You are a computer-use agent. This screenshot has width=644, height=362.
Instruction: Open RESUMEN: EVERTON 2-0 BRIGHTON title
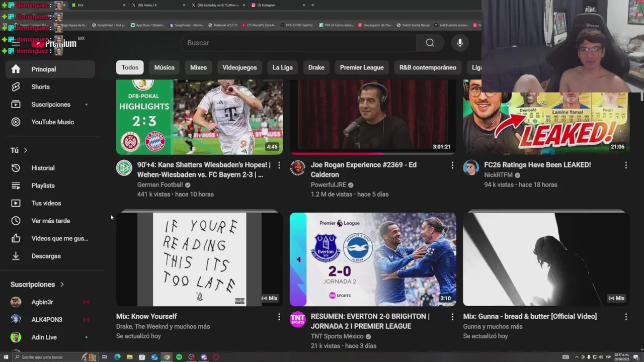(370, 321)
